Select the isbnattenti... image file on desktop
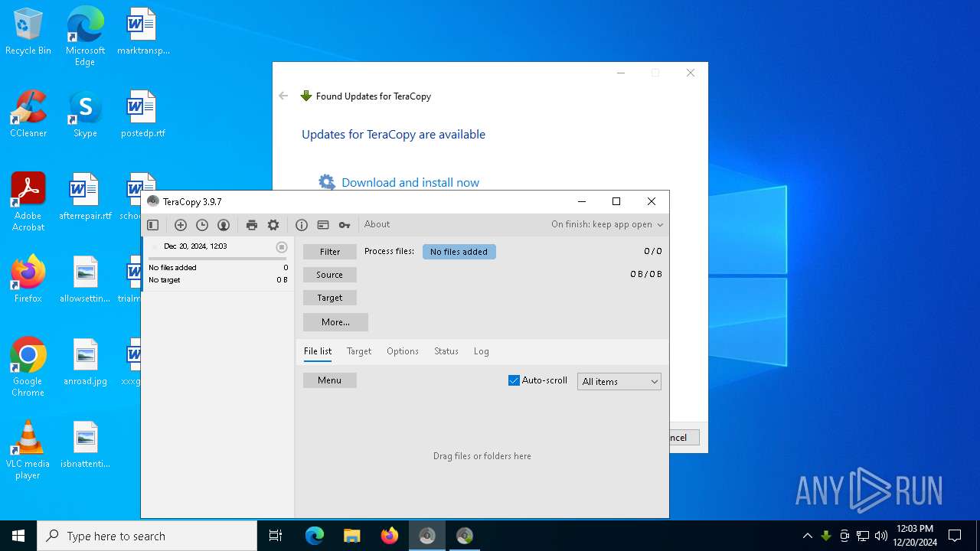Image resolution: width=980 pixels, height=551 pixels. (x=85, y=445)
